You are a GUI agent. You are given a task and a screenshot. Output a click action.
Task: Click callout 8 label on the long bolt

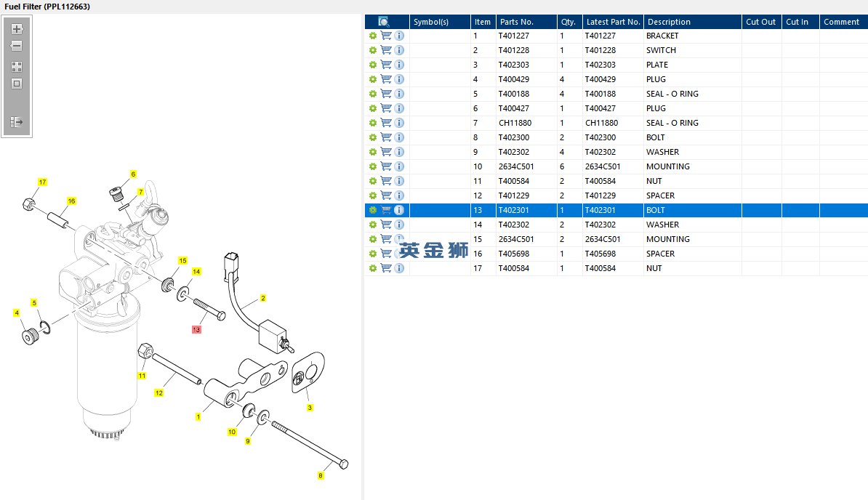321,476
